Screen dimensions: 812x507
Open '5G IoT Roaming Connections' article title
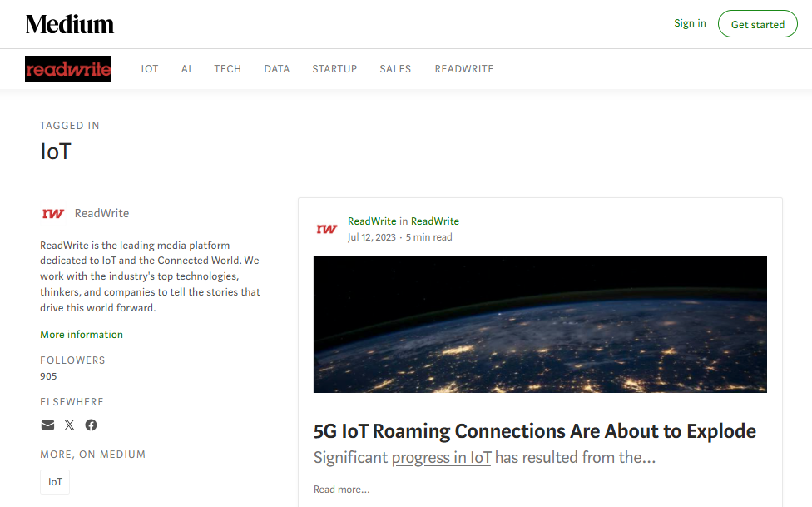(x=534, y=431)
